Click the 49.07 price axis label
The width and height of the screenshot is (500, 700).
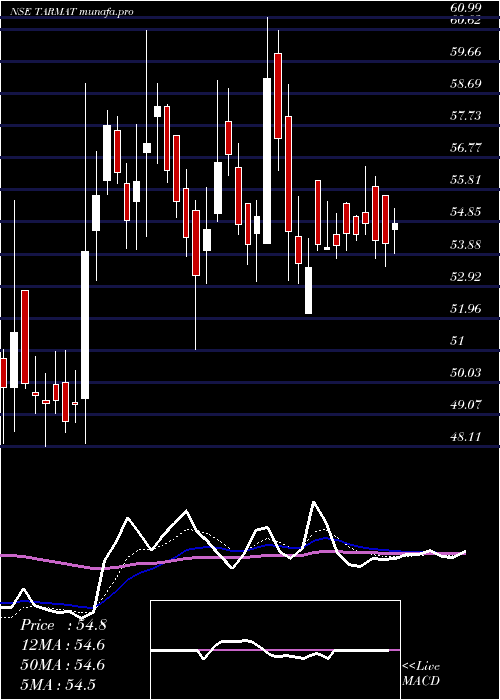(466, 404)
